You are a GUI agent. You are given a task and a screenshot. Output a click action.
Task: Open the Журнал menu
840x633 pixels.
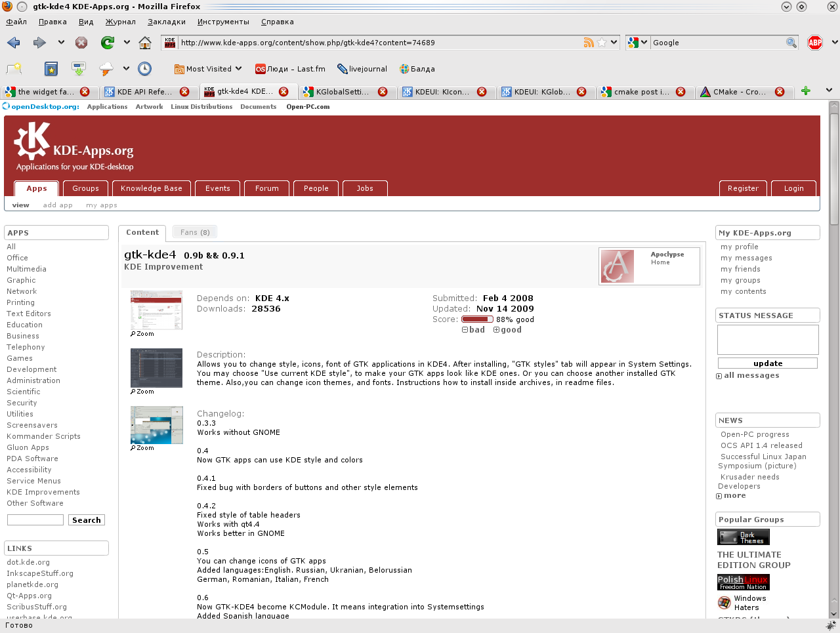(121, 22)
